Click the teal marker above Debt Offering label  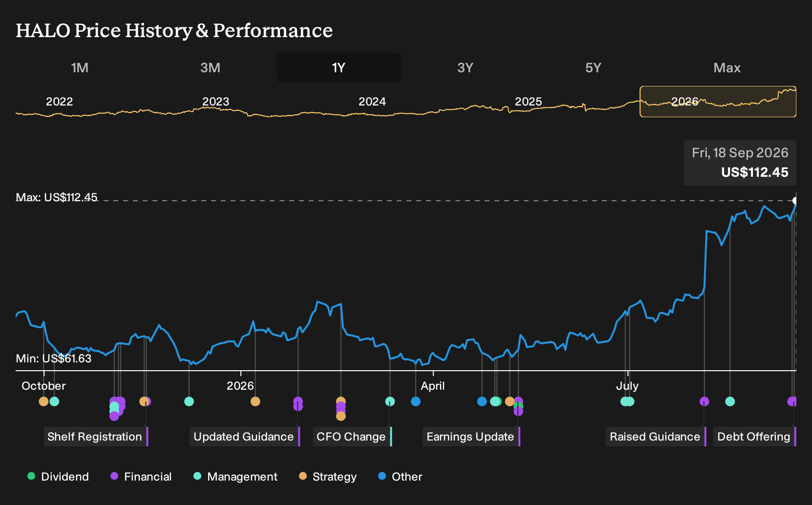coord(730,401)
